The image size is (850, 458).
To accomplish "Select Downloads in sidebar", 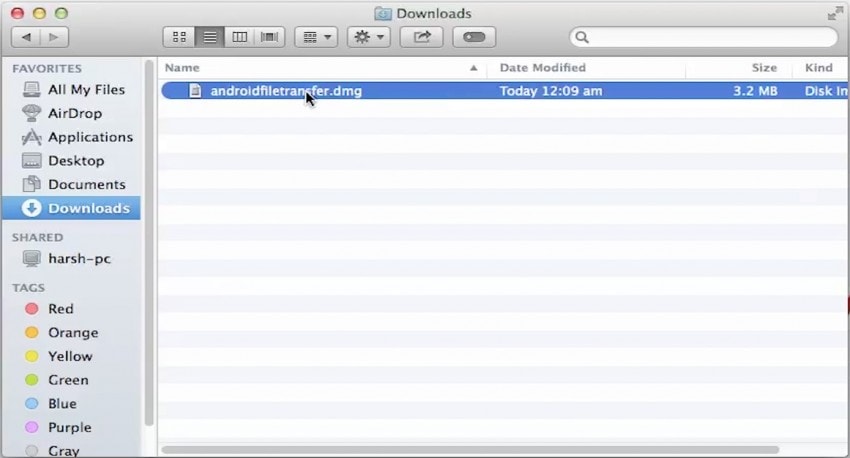I will 72,208.
